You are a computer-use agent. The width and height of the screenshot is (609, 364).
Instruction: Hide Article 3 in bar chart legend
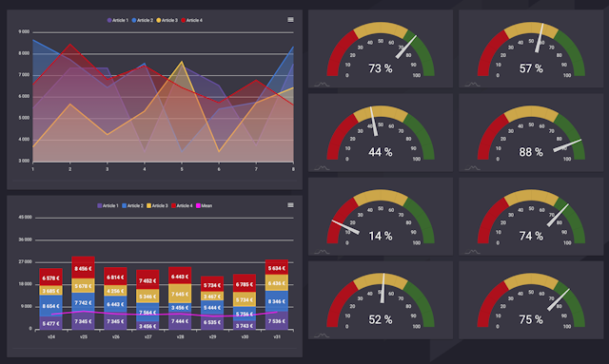(157, 205)
